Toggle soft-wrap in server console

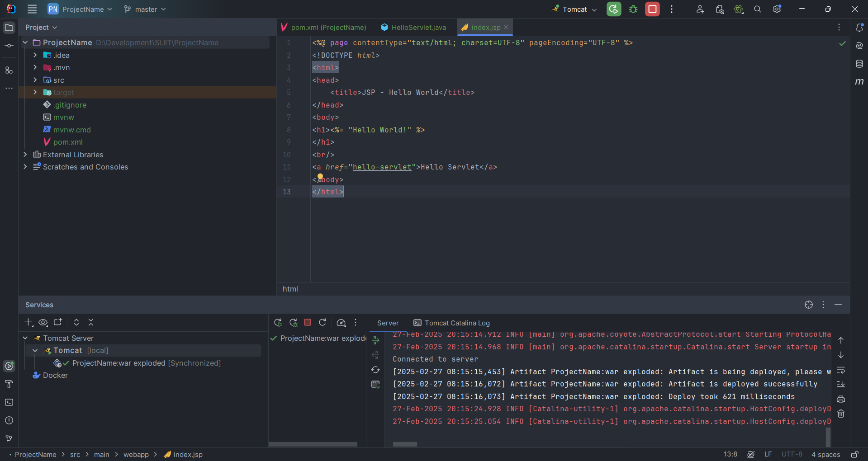point(841,370)
